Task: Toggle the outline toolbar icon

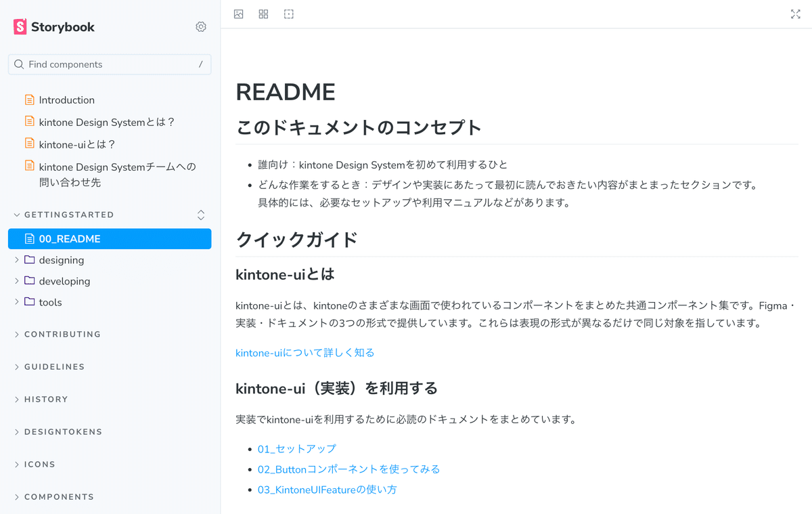Action: (x=289, y=14)
